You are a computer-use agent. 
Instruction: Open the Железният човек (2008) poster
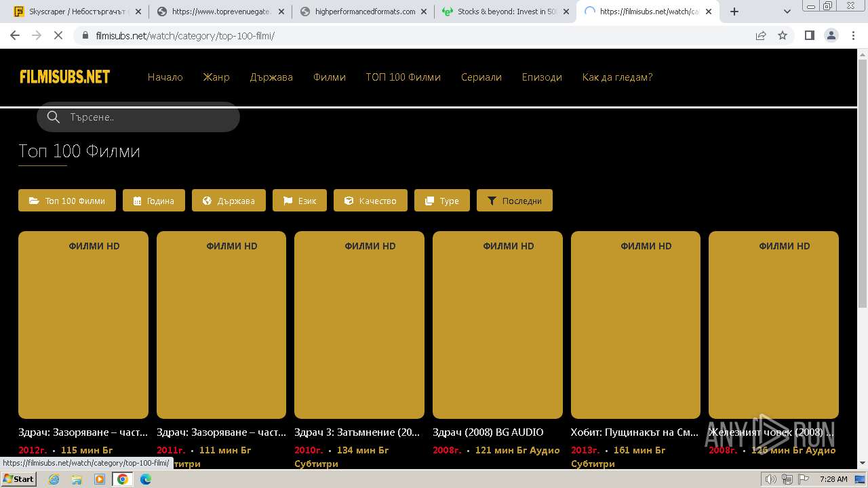(x=774, y=325)
